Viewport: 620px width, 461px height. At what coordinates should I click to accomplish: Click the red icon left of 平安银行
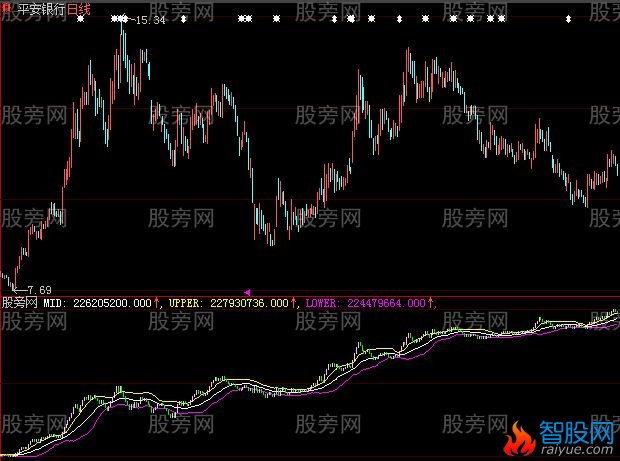(x=7, y=9)
